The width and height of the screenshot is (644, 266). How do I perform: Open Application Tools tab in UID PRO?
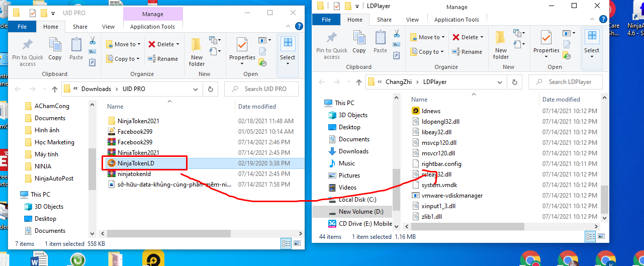153,27
